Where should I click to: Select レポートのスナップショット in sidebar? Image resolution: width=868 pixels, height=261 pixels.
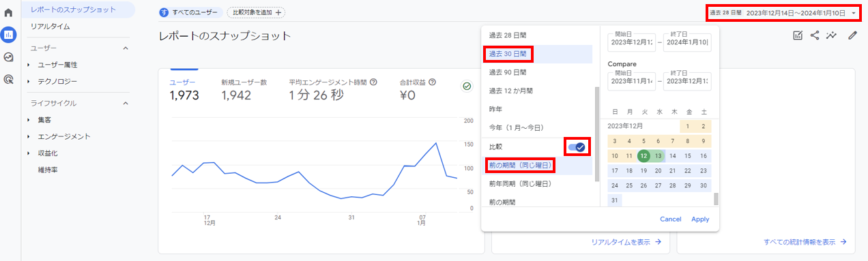point(73,9)
